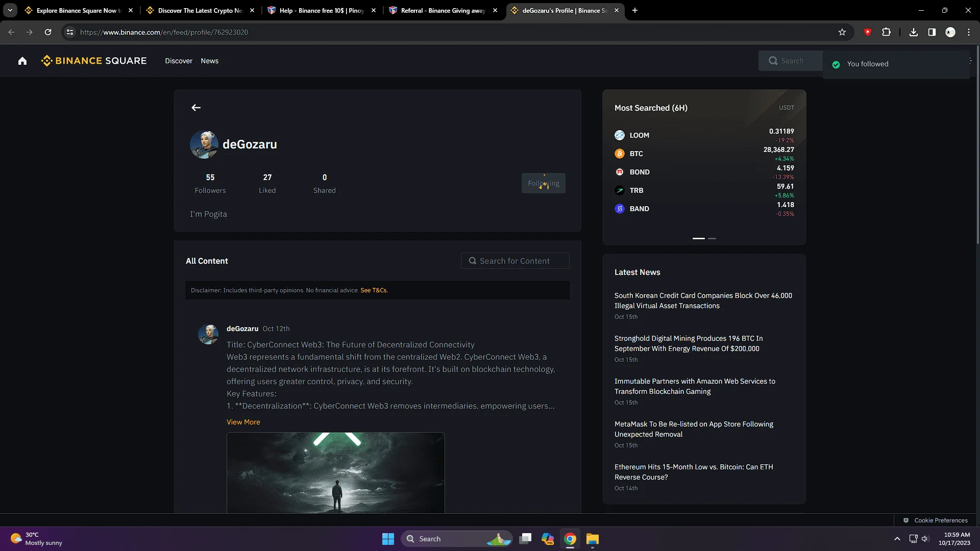This screenshot has width=980, height=551.
Task: Open MetaMask Re-listed on App Store news
Action: [x=694, y=429]
